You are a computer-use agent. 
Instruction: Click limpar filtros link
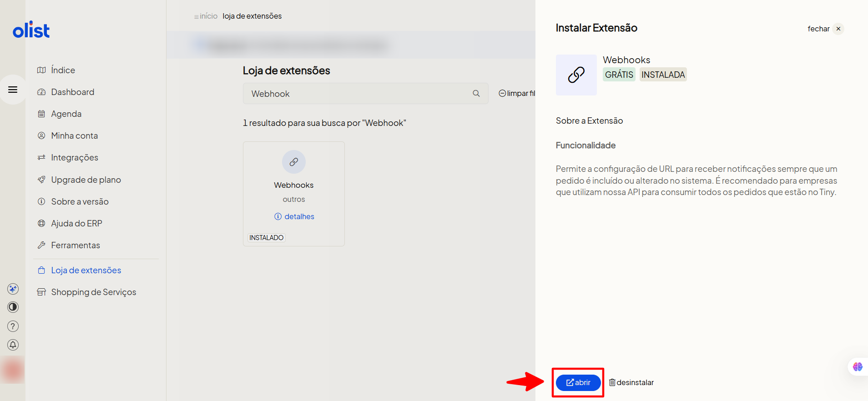pos(517,93)
